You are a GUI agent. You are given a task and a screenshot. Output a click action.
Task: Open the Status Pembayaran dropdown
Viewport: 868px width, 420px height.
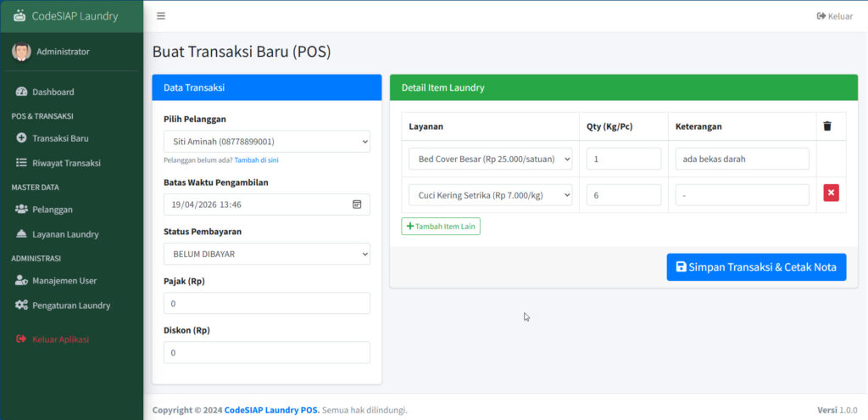pos(266,254)
